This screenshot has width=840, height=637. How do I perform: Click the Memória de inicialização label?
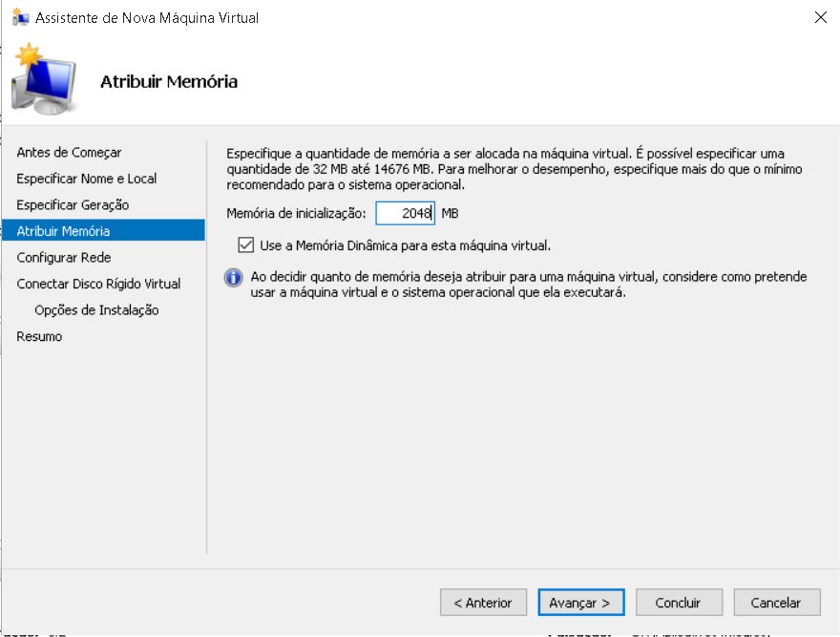click(296, 213)
